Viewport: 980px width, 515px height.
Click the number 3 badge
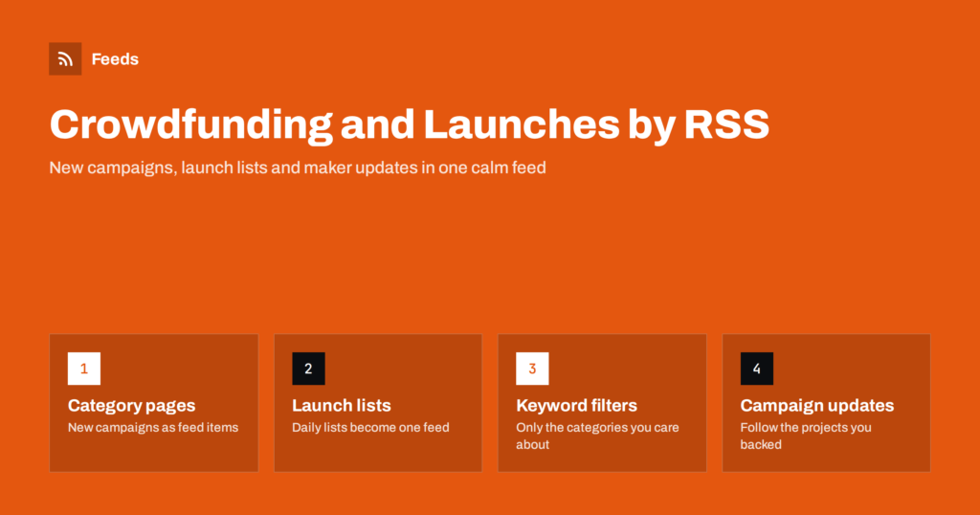pyautogui.click(x=532, y=369)
